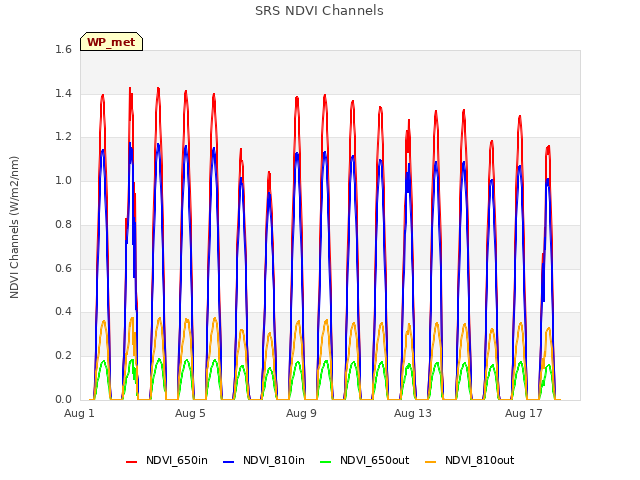Click the 0.6 y-axis tick label
This screenshot has width=640, height=480.
[63, 268]
